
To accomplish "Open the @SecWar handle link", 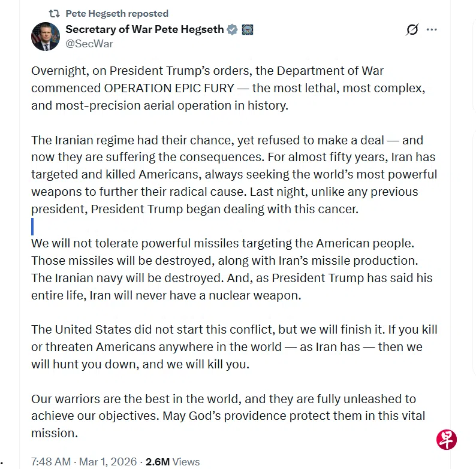I will tap(89, 44).
